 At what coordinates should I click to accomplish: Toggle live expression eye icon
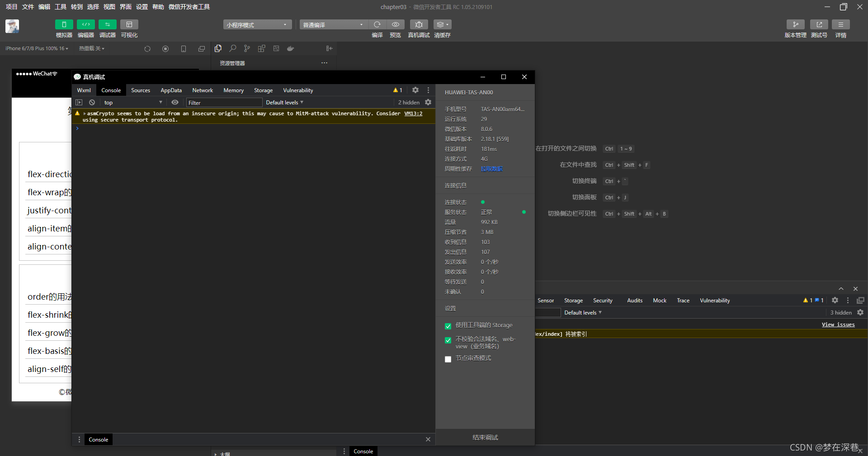point(175,103)
